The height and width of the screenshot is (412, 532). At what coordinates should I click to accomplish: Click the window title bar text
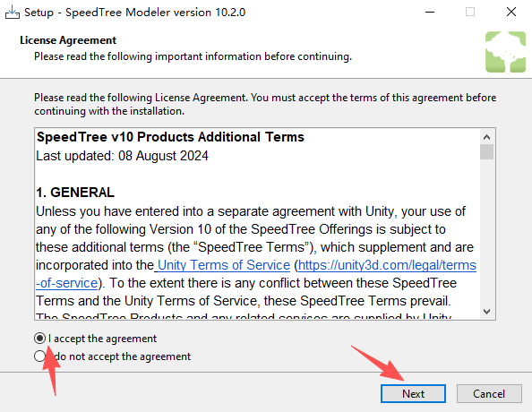(x=134, y=13)
